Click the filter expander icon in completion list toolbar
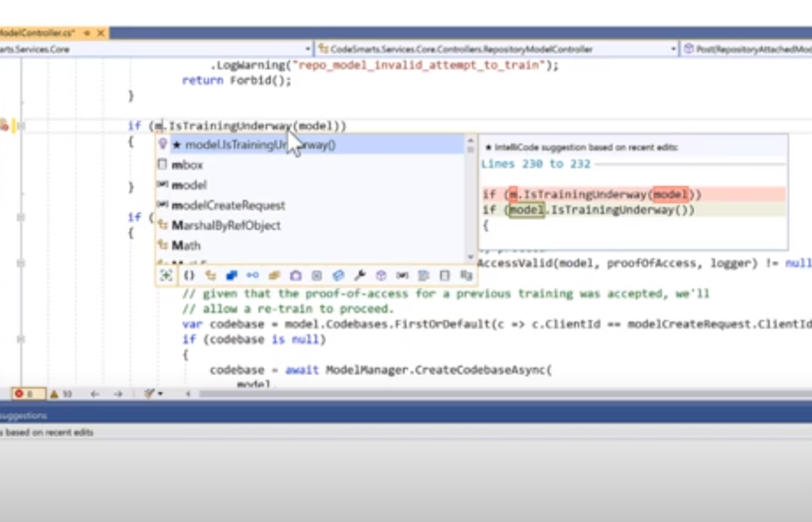The image size is (812, 522). [x=166, y=275]
